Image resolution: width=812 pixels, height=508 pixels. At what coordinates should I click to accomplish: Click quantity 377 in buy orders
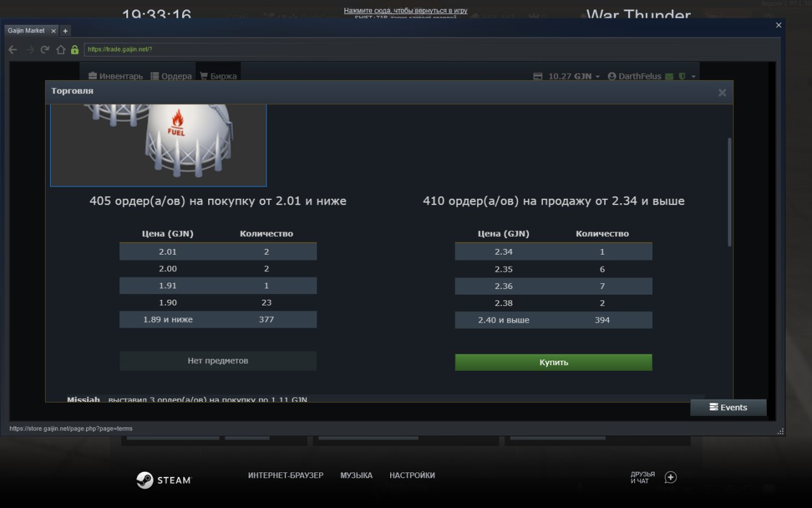266,319
